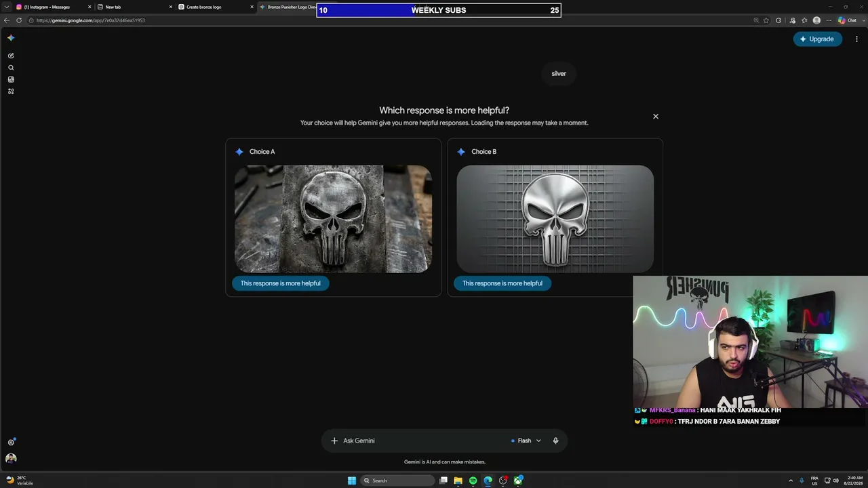Viewport: 868px width, 488px height.
Task: Open the sidebar image library icon
Action: 11,79
